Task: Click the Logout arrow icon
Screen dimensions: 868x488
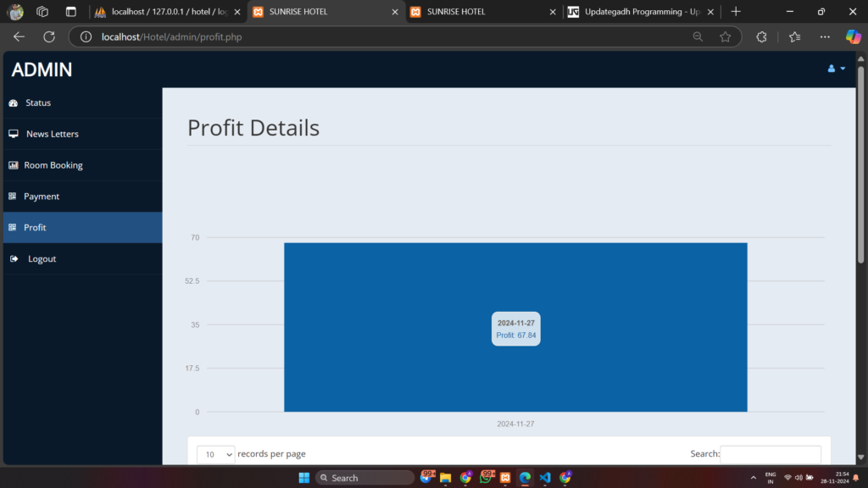Action: (14, 258)
